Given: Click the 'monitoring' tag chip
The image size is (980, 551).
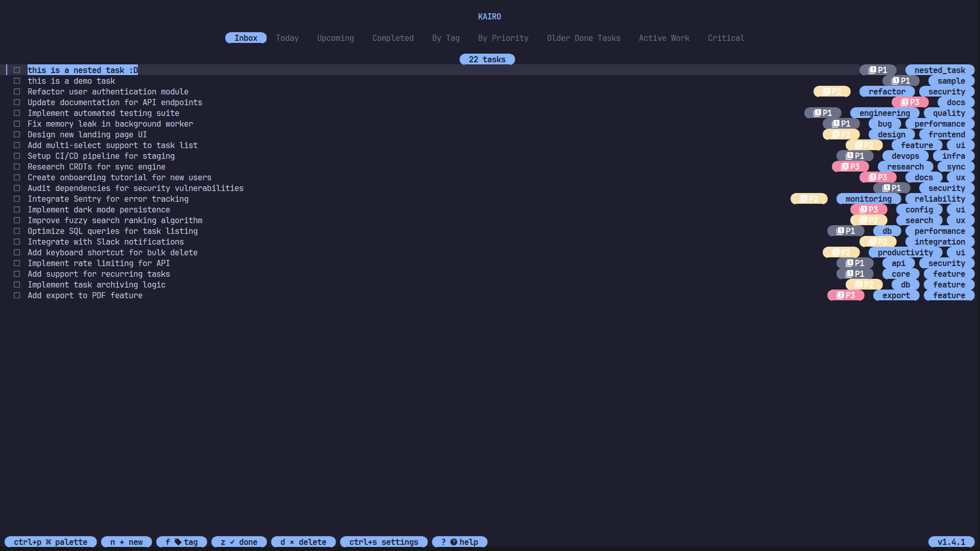Looking at the screenshot, I should 869,199.
